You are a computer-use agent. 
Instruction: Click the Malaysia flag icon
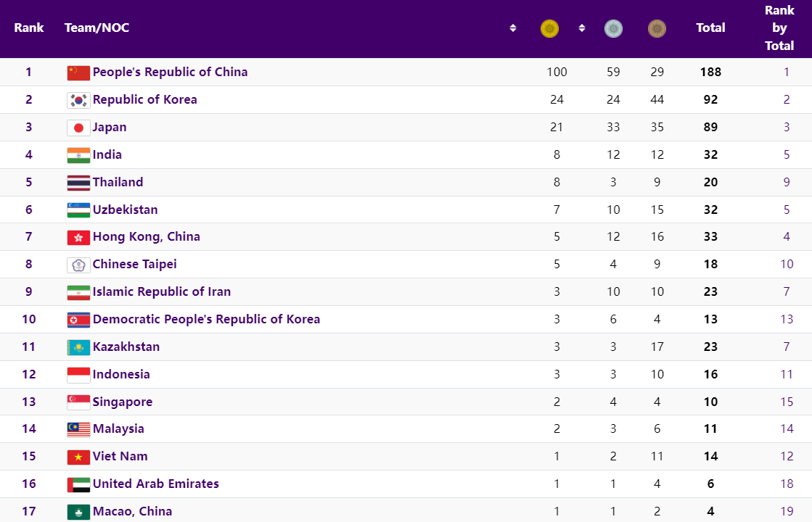(78, 430)
